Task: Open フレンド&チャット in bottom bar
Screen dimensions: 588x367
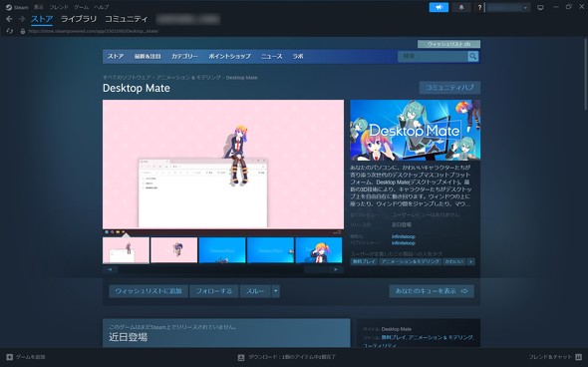Action: click(555, 357)
